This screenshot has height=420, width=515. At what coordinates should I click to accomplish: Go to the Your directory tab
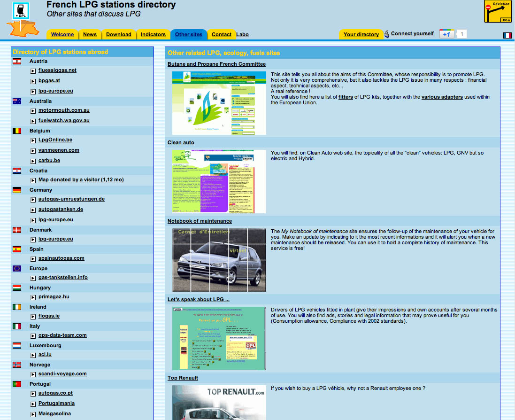click(361, 34)
